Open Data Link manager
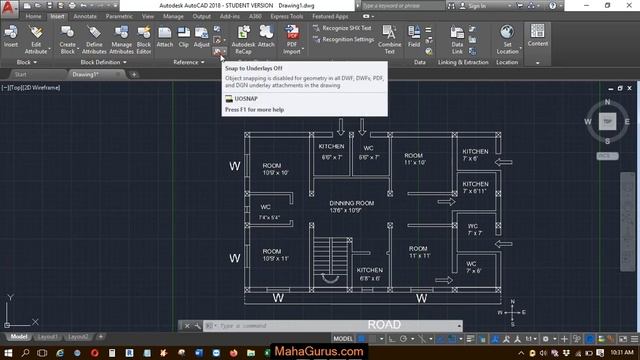This screenshot has width=640, height=360. tap(457, 39)
